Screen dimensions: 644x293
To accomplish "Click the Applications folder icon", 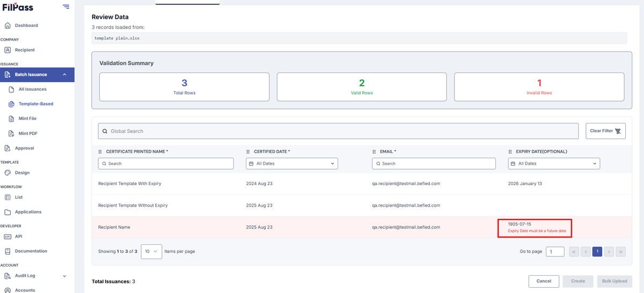I will (x=8, y=212).
